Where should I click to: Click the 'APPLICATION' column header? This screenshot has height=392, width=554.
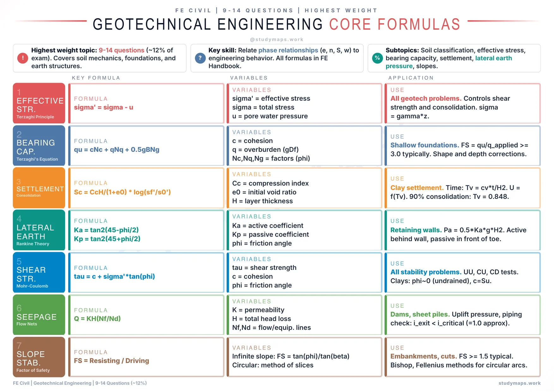[x=411, y=78]
